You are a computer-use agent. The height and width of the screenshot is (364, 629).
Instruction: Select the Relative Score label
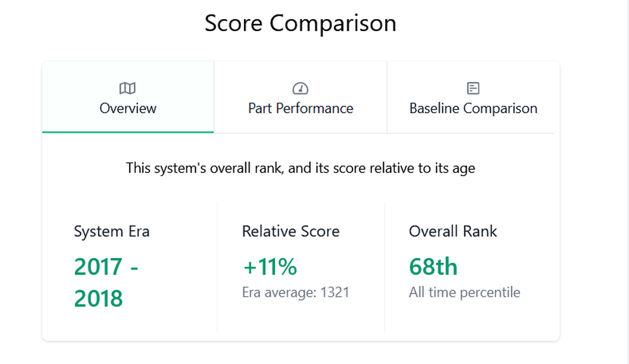pos(291,231)
